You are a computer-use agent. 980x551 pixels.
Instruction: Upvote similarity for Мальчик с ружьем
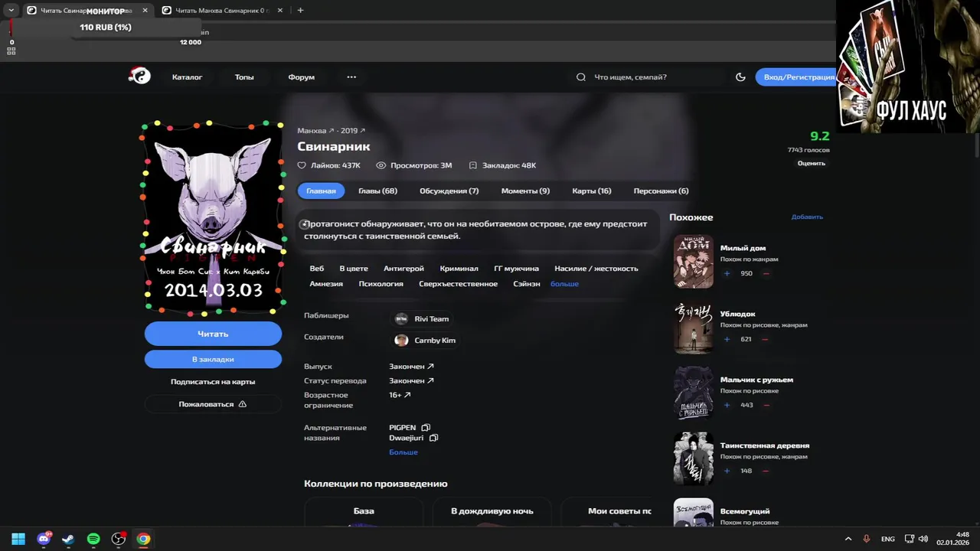pos(727,405)
